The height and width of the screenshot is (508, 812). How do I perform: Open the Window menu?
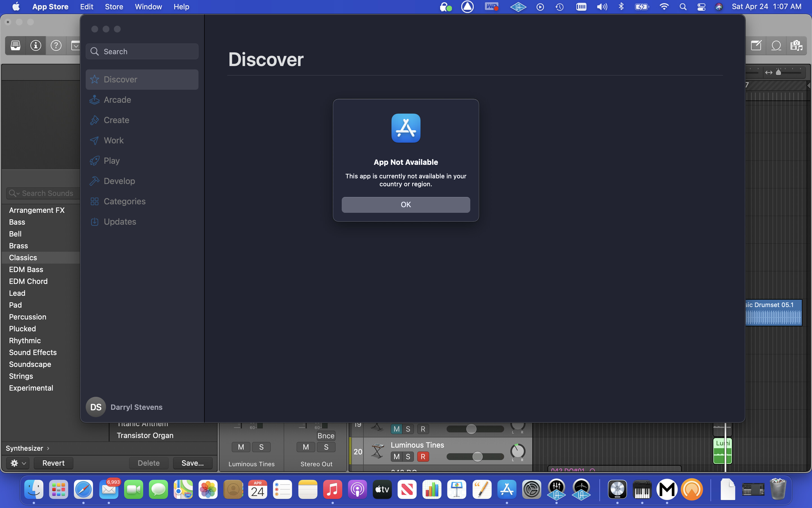coord(148,7)
